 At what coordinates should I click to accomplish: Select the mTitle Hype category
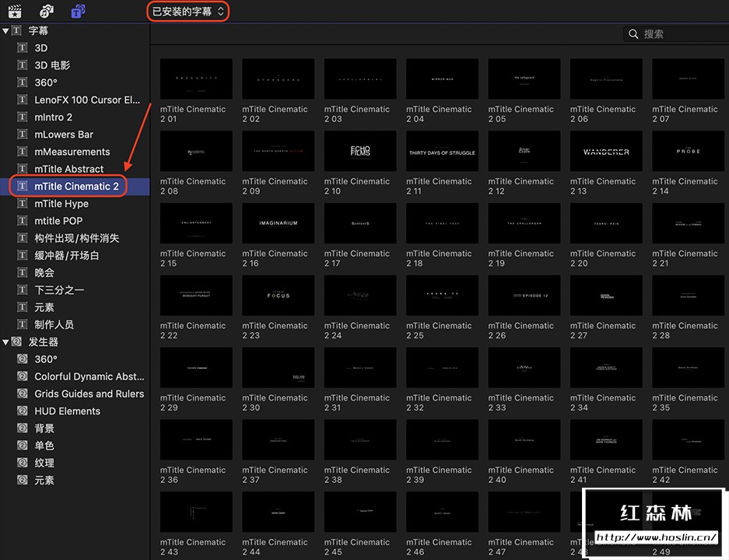(x=61, y=204)
